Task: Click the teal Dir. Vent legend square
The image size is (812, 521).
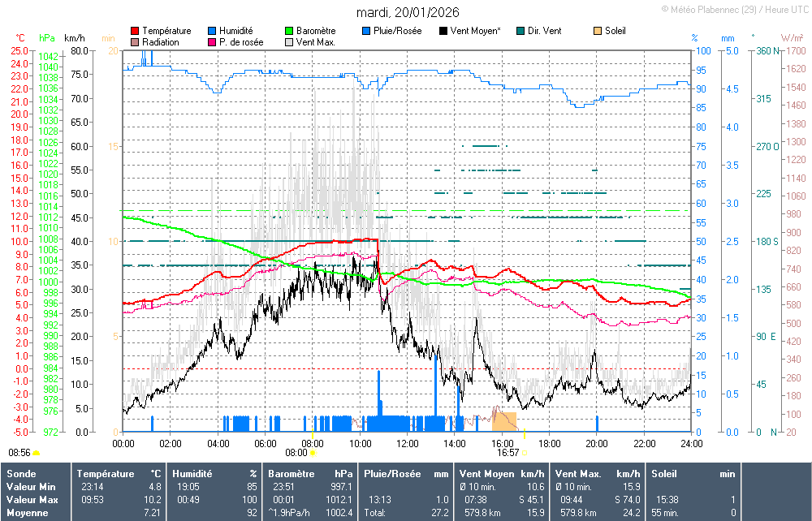Action: pos(520,31)
